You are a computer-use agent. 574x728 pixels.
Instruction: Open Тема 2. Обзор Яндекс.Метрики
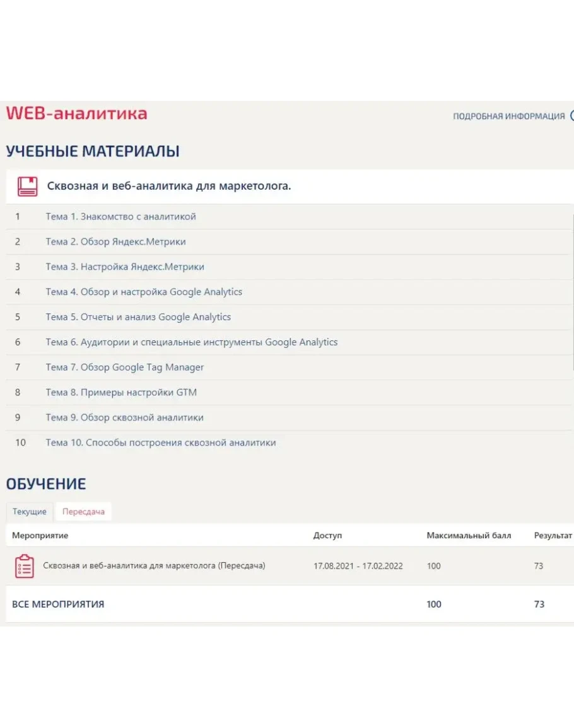[115, 242]
